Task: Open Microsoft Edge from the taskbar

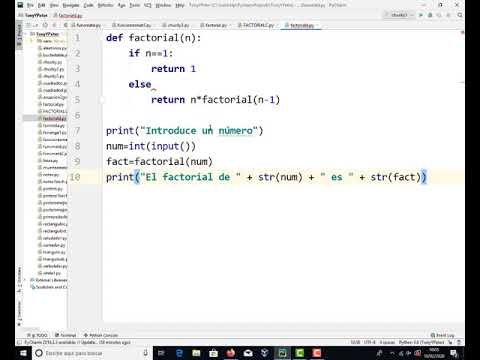Action: (x=179, y=353)
